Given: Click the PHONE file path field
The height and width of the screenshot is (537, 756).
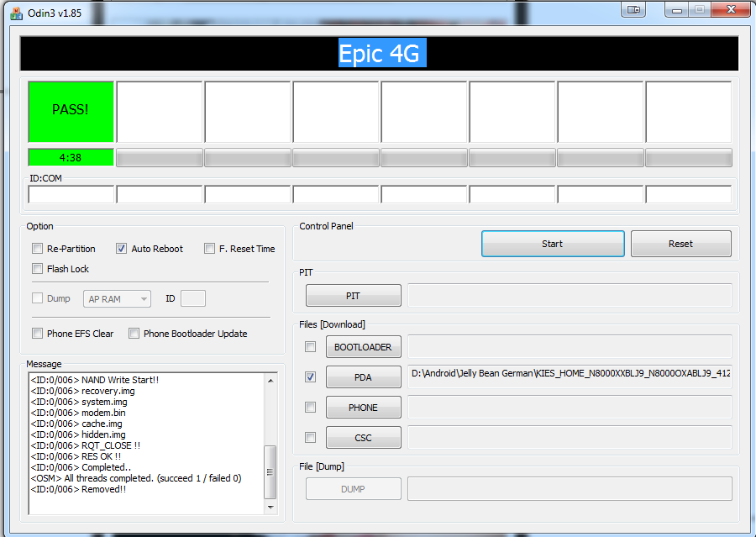Looking at the screenshot, I should point(570,408).
